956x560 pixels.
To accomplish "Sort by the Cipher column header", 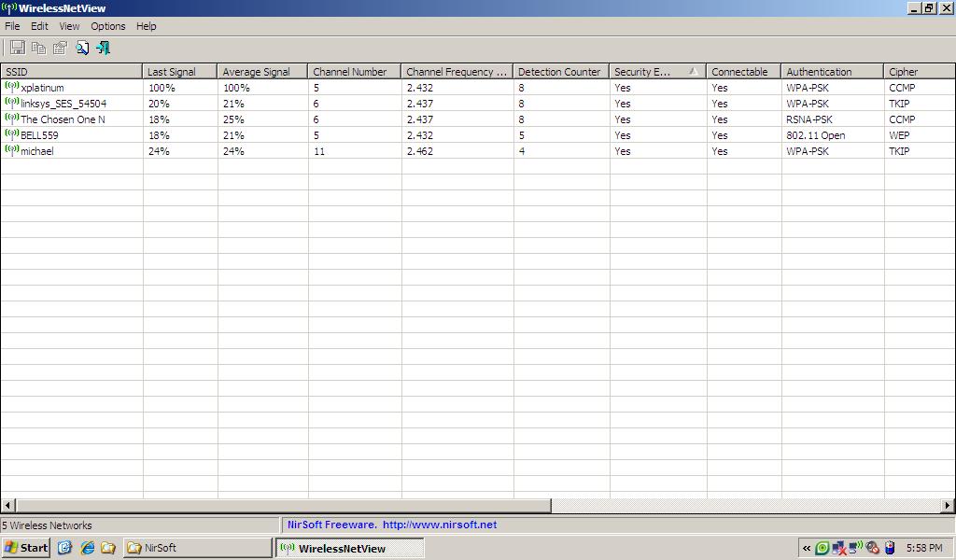I will [x=920, y=71].
